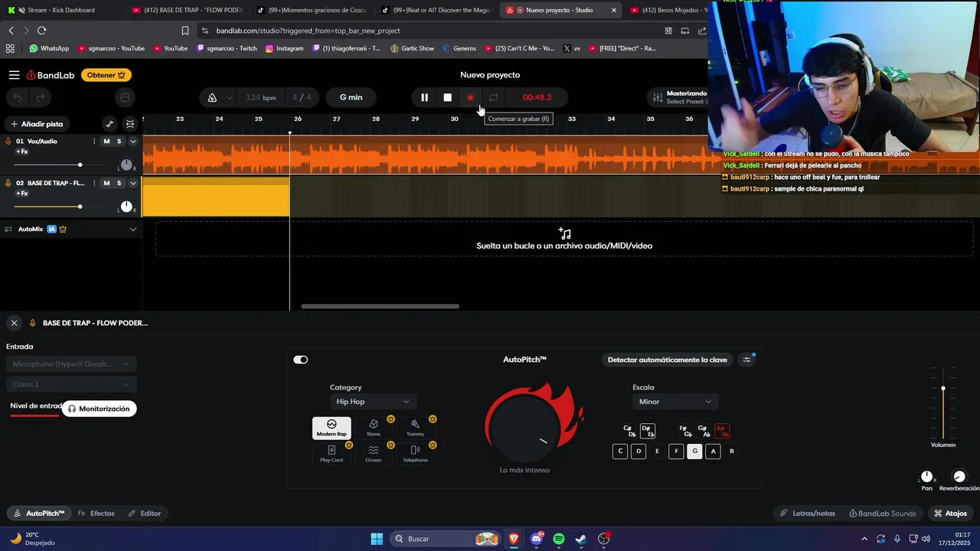Open the G min key selector
The width and height of the screenshot is (980, 551).
click(351, 97)
